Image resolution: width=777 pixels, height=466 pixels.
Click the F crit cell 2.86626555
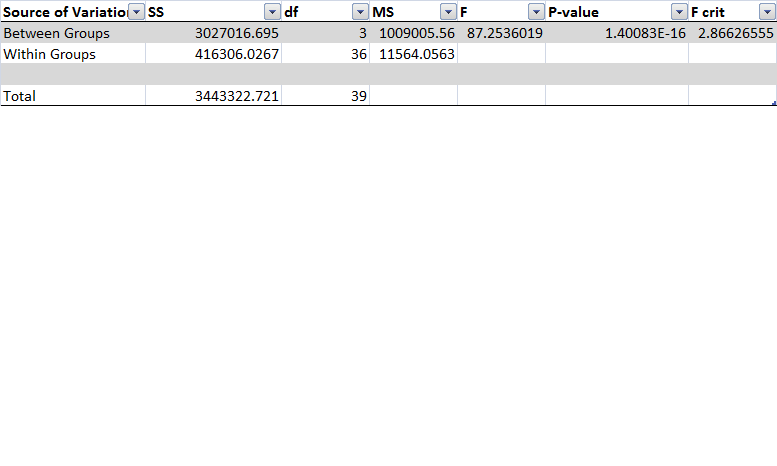click(733, 33)
